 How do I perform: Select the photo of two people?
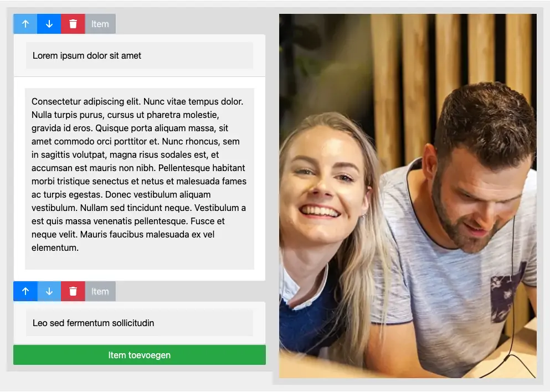[408, 195]
